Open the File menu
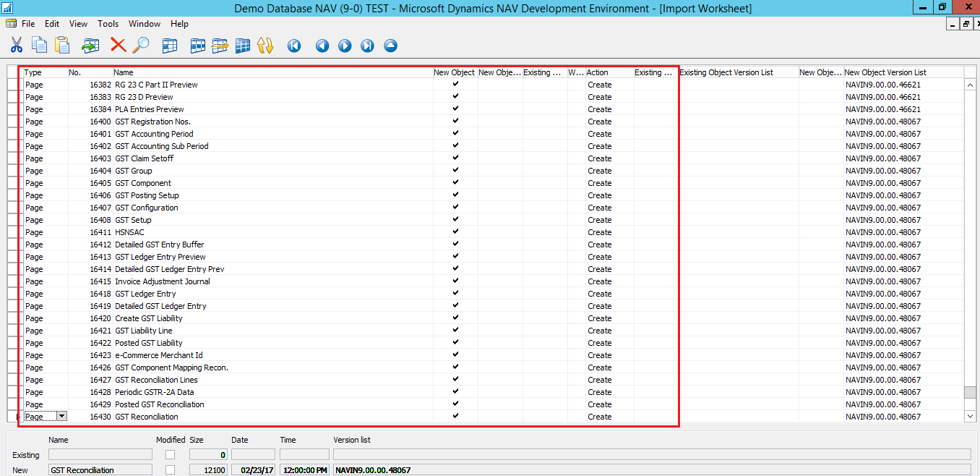The image size is (980, 476). click(28, 24)
